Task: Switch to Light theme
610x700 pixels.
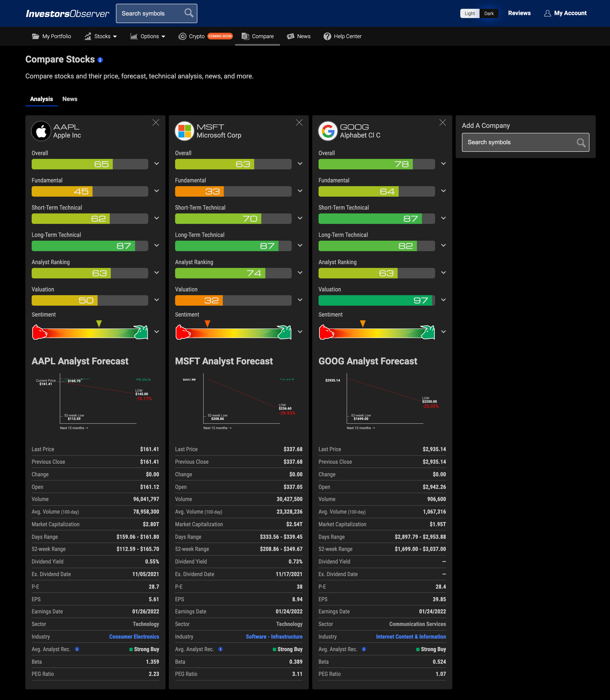Action: coord(470,13)
